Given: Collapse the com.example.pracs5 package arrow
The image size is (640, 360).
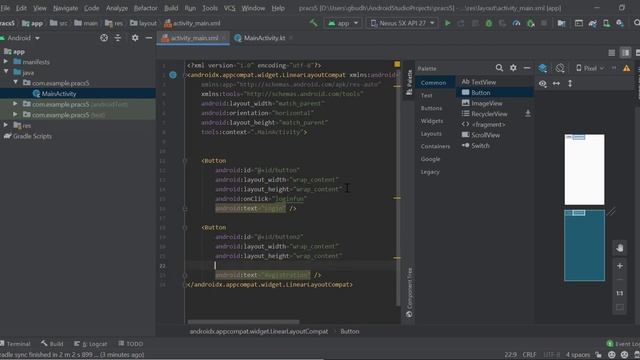Looking at the screenshot, I should [x=16, y=82].
